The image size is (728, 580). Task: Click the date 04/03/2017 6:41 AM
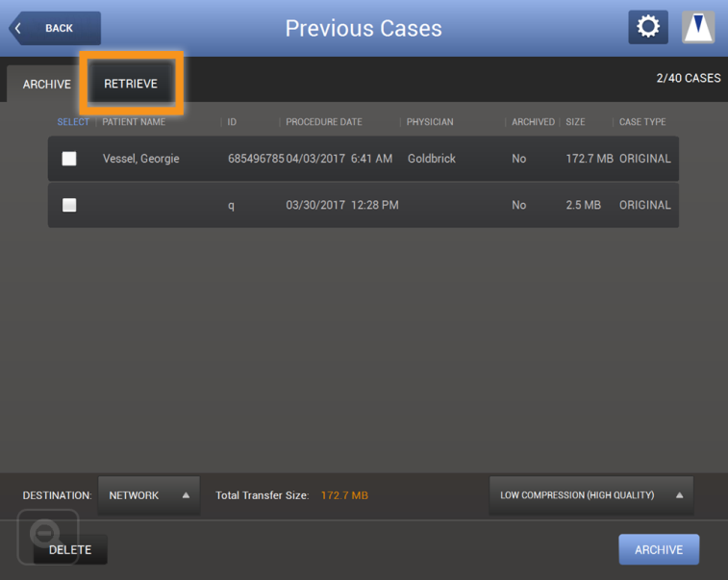(339, 159)
